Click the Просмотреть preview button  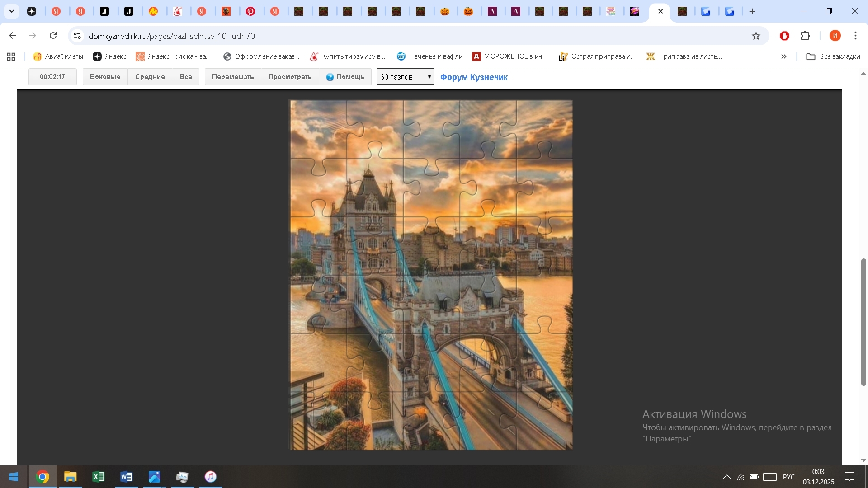pyautogui.click(x=290, y=77)
